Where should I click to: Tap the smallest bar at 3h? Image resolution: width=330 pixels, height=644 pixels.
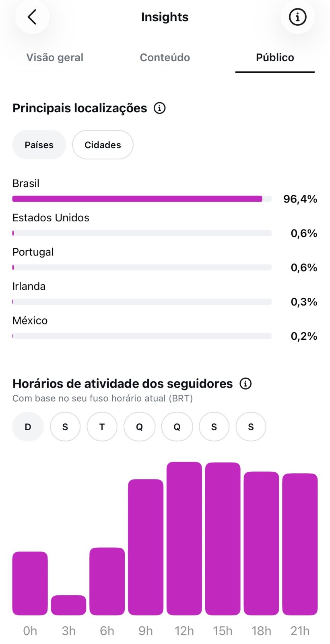coord(68,605)
